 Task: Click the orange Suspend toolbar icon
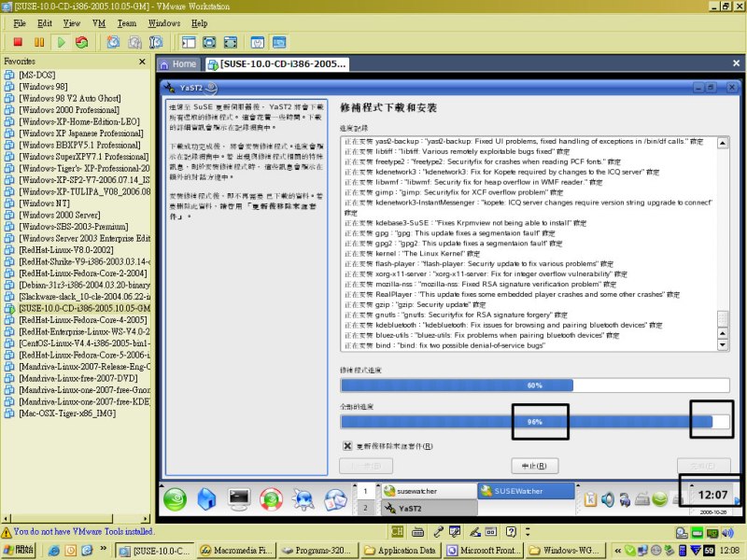tap(39, 42)
